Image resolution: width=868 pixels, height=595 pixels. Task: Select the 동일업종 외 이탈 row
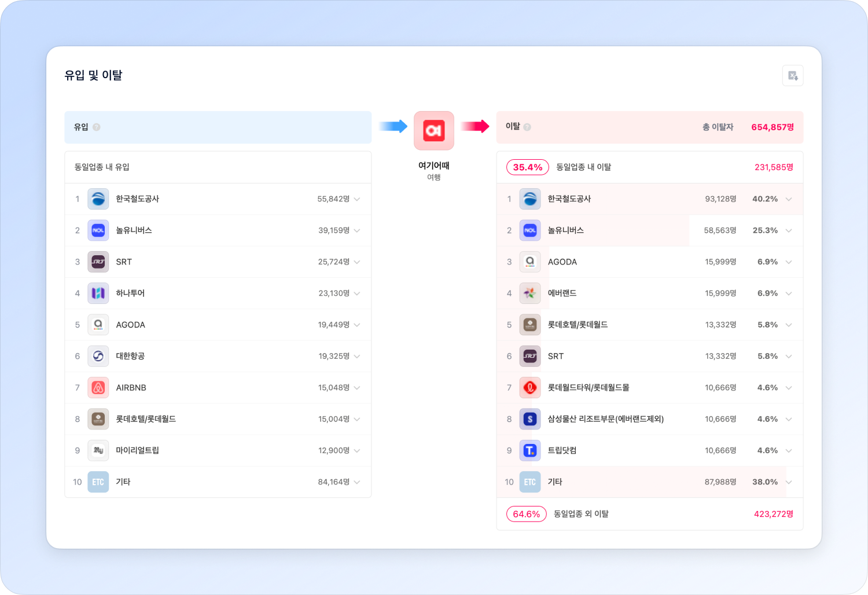(581, 514)
